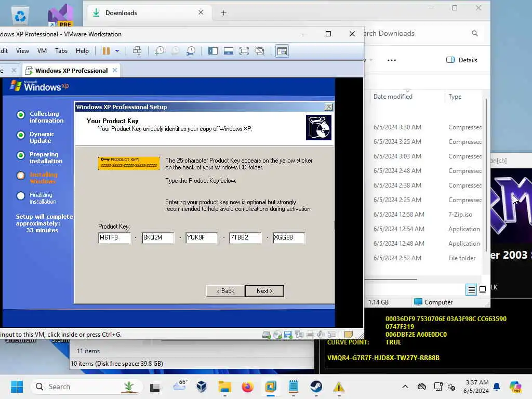Open the snapshot manager icon

point(191,51)
